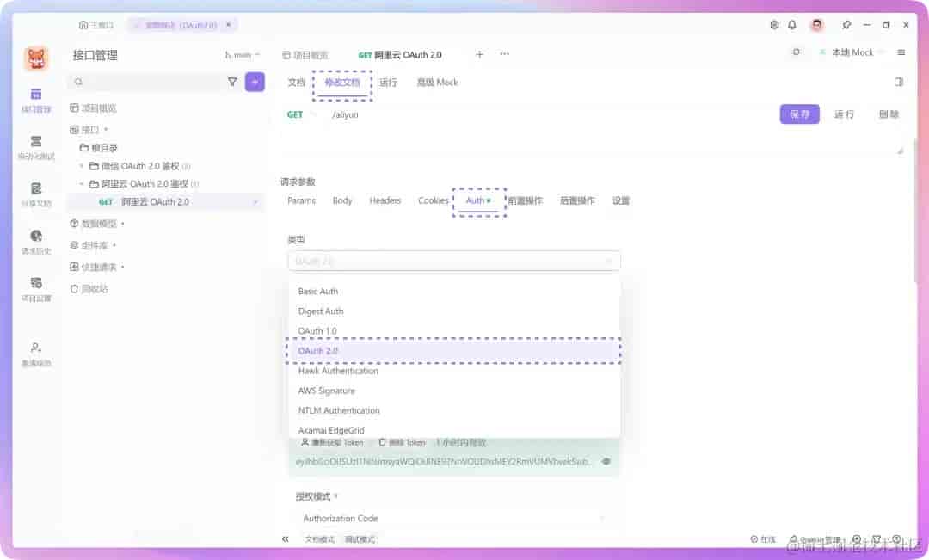Image resolution: width=929 pixels, height=560 pixels.
Task: Click the 删除 button
Action: (x=889, y=114)
